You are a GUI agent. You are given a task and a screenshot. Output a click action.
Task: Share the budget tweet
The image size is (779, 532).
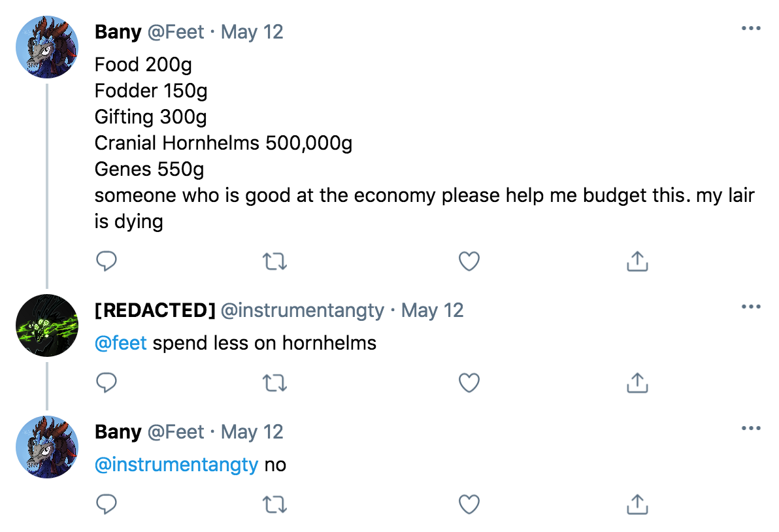637,262
